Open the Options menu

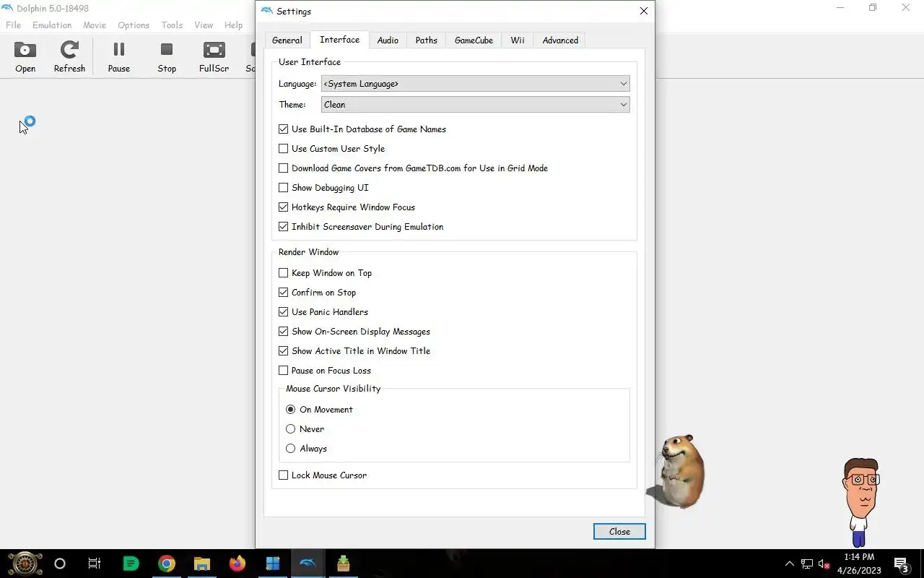pyautogui.click(x=134, y=25)
